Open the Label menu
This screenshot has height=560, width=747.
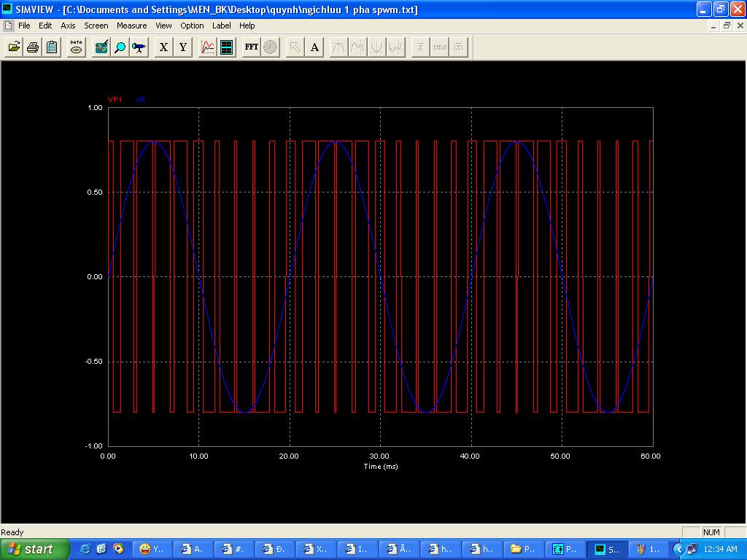point(221,26)
